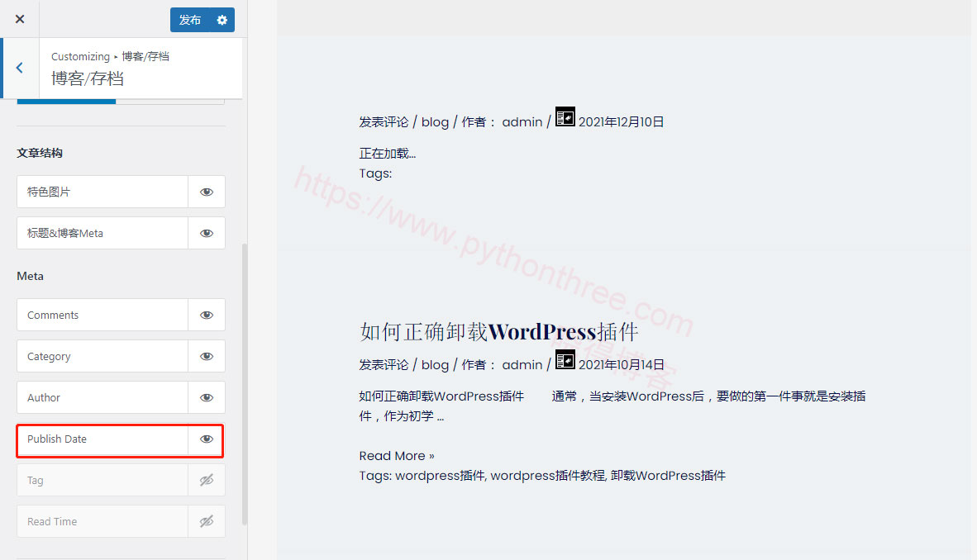This screenshot has height=560, width=977.
Task: Click 发表评论 link on 2021年10月14日 post
Action: [384, 365]
